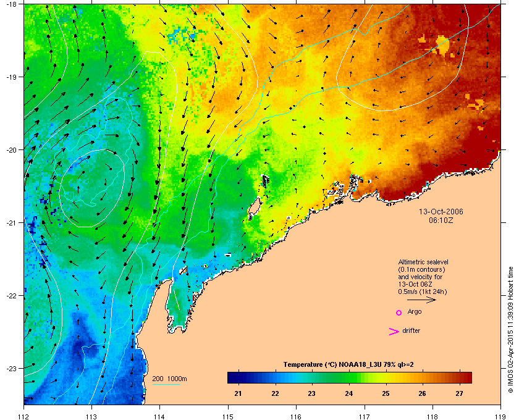The height and width of the screenshot is (420, 519).
Task: Click the 'drifter' legend label
Action: pyautogui.click(x=411, y=330)
